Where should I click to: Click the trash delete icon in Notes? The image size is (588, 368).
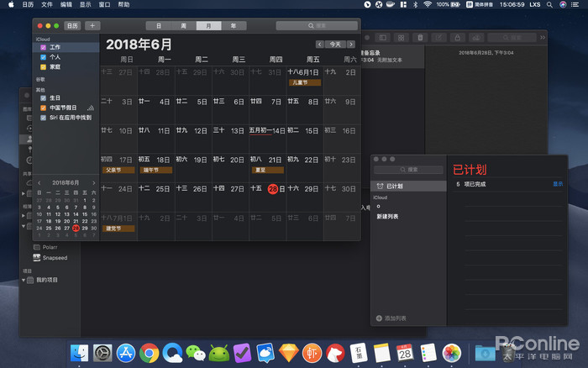[x=420, y=38]
